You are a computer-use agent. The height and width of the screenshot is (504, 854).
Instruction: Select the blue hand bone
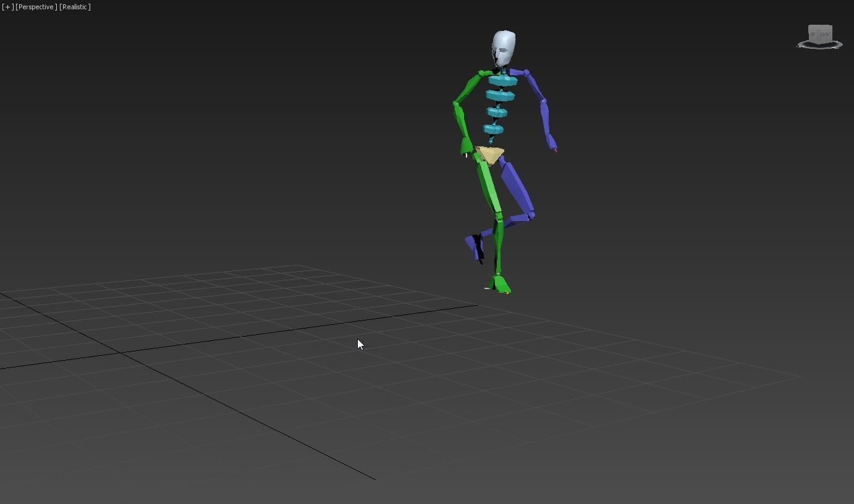[552, 143]
